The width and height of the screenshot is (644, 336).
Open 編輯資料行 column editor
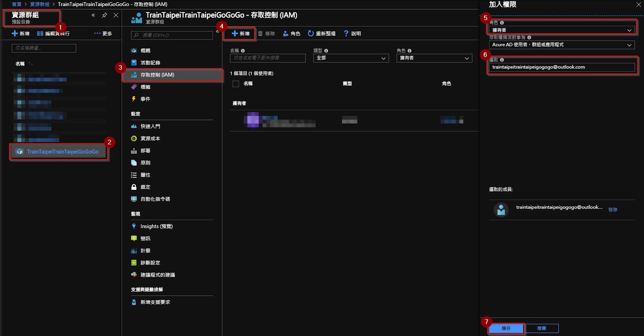[53, 33]
